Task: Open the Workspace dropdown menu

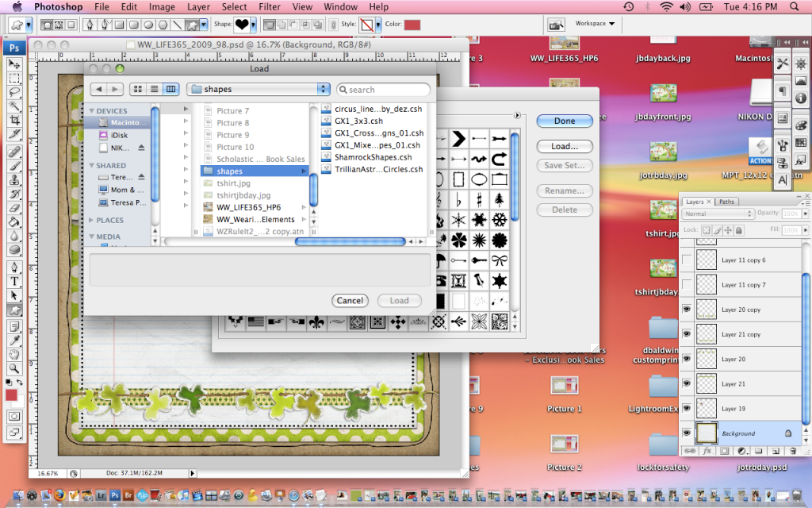Action: (x=595, y=23)
